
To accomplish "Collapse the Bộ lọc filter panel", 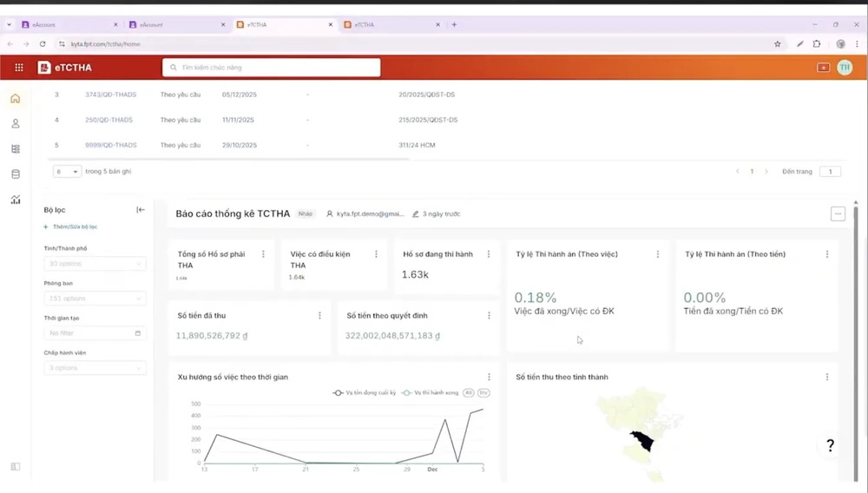I will (x=141, y=210).
